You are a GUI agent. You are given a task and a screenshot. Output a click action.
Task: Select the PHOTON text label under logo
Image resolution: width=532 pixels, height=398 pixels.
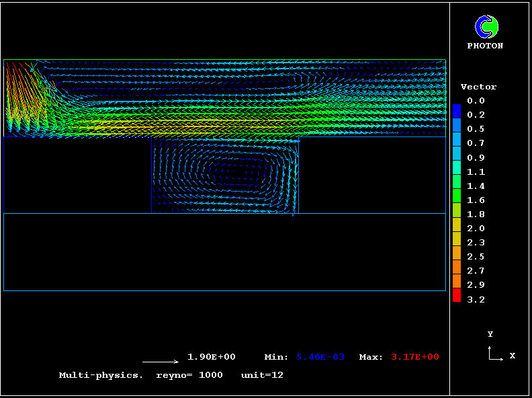pos(485,46)
